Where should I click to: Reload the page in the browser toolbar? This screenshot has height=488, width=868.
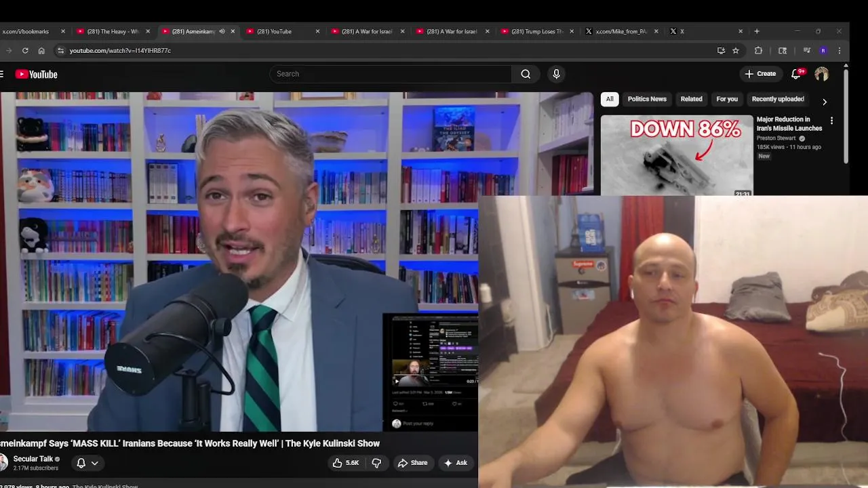click(25, 50)
